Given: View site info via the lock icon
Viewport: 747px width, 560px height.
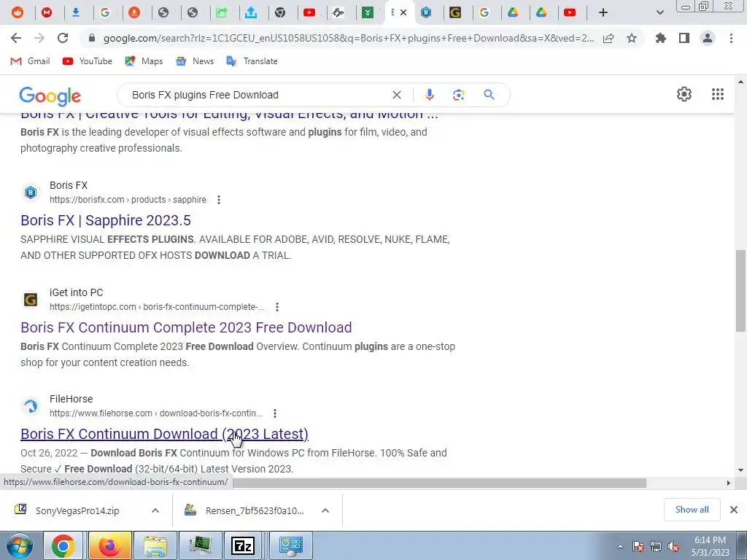Looking at the screenshot, I should 93,38.
